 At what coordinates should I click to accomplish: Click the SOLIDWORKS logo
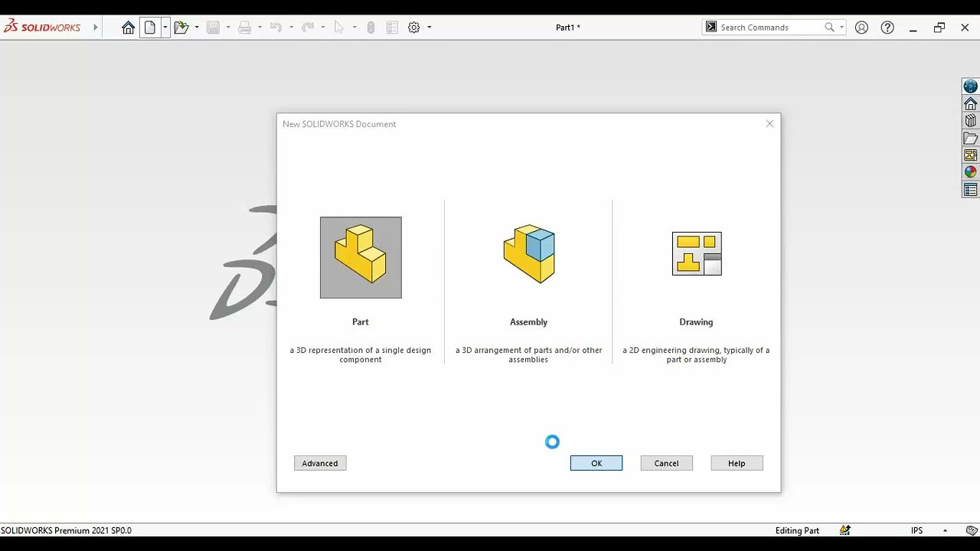(x=42, y=27)
